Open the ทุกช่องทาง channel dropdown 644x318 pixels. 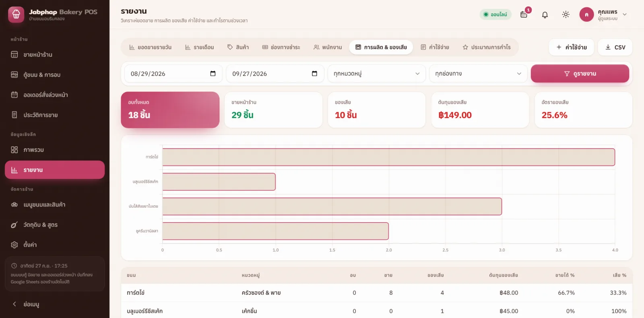click(478, 74)
